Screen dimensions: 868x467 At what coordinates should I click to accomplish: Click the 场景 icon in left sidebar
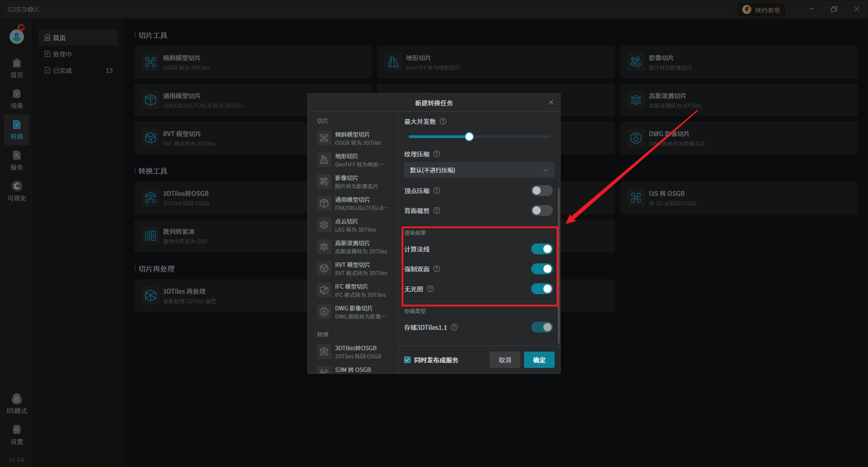(x=17, y=99)
